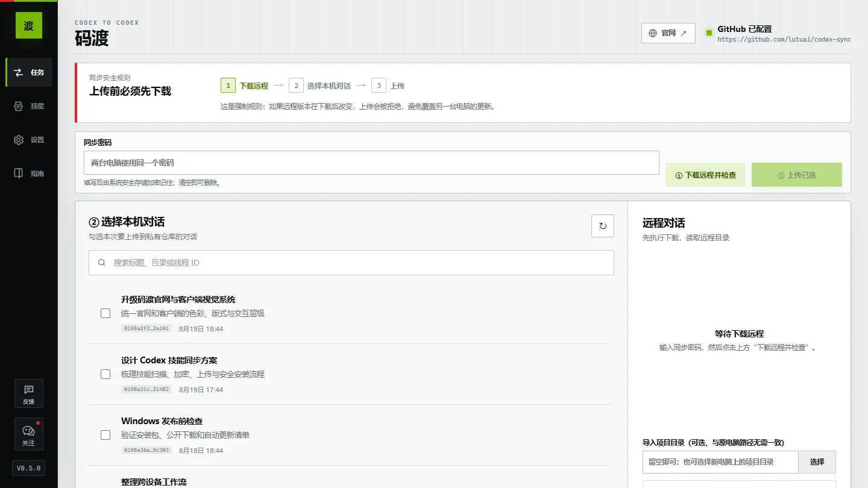868x488 pixels.
Task: Click the title Windows 发布前检查
Action: tap(162, 421)
